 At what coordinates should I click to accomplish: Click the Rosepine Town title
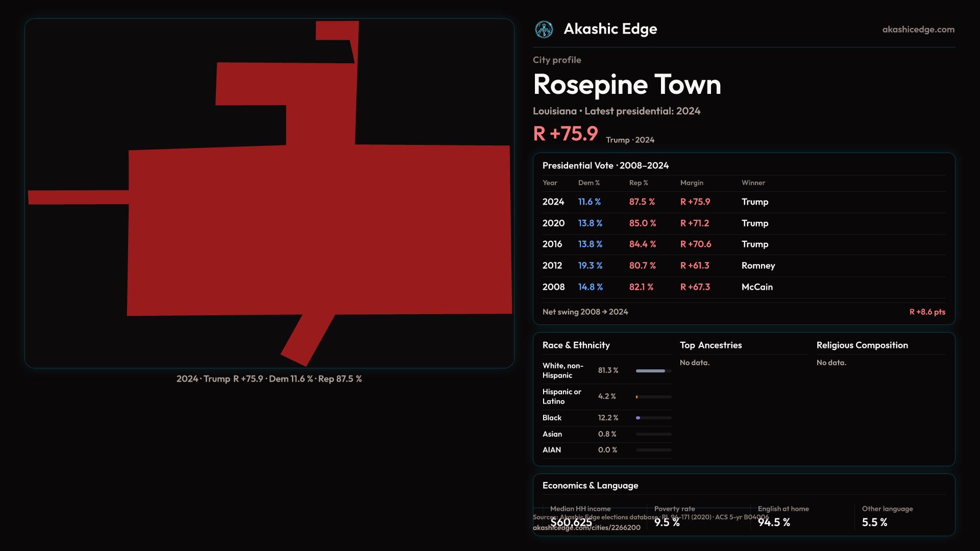point(627,85)
